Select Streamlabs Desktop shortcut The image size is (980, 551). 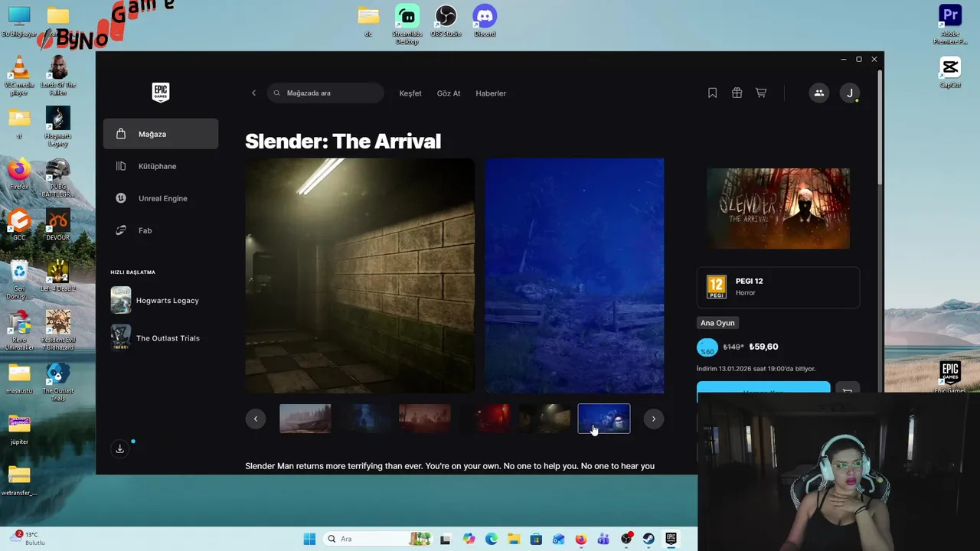coord(407,24)
